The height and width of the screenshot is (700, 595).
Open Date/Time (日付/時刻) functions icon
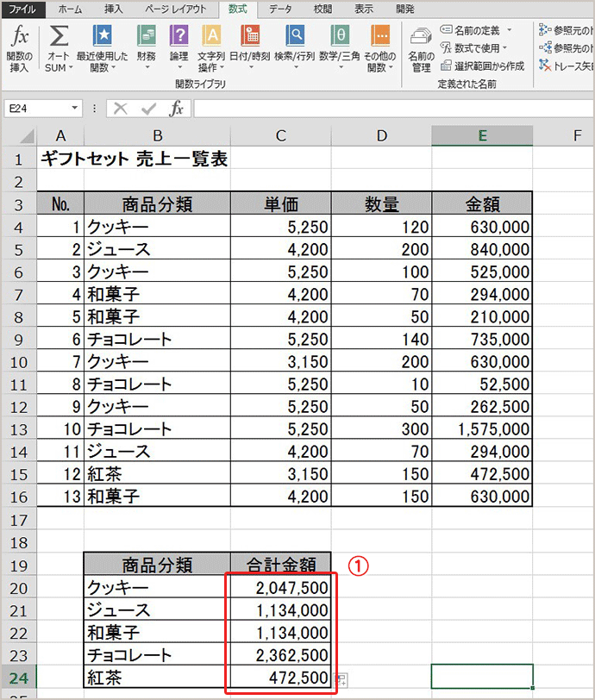[250, 35]
